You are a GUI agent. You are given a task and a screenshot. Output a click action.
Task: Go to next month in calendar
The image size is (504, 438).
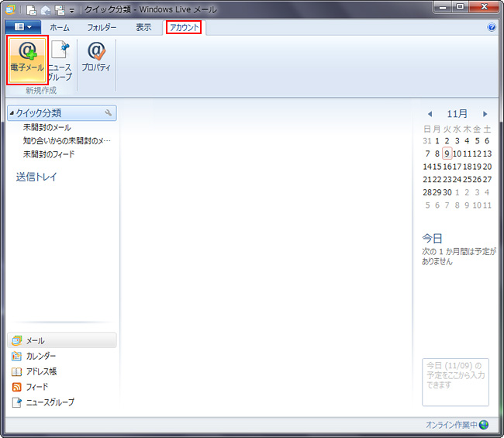[485, 114]
